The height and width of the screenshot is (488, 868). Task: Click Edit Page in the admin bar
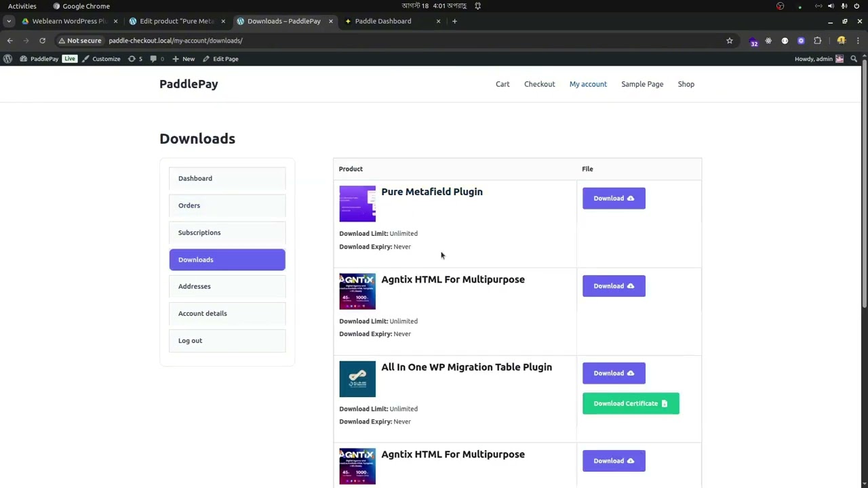[220, 59]
